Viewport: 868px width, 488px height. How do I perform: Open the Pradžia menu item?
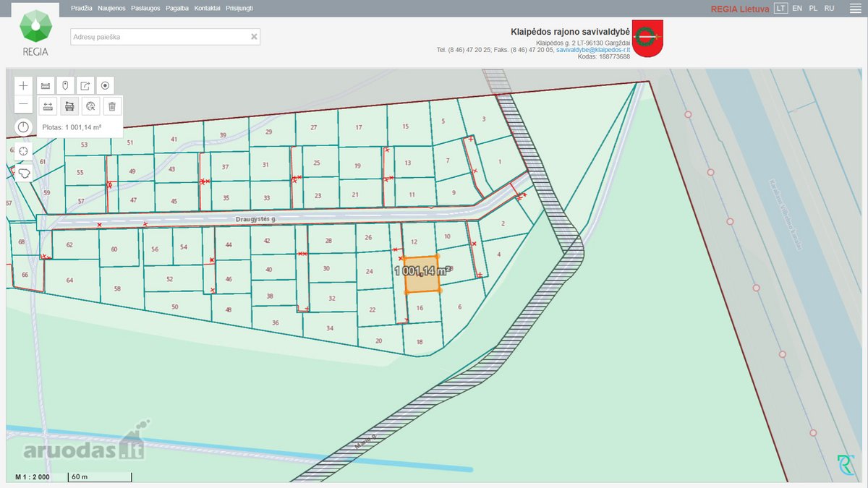tap(82, 8)
